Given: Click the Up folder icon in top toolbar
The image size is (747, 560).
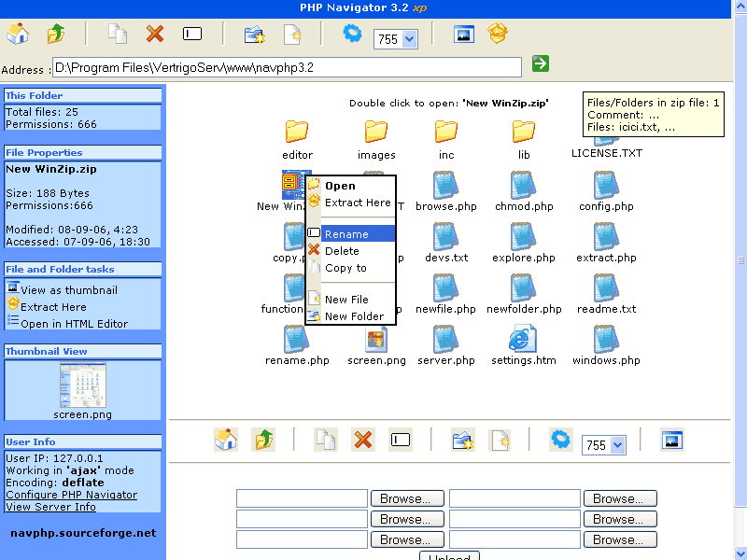Looking at the screenshot, I should [56, 34].
